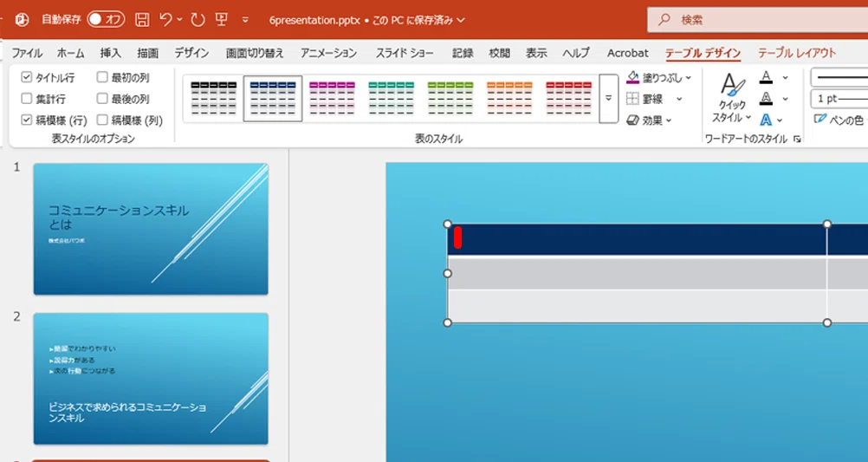Open the 罫線 dropdown arrow

click(679, 99)
